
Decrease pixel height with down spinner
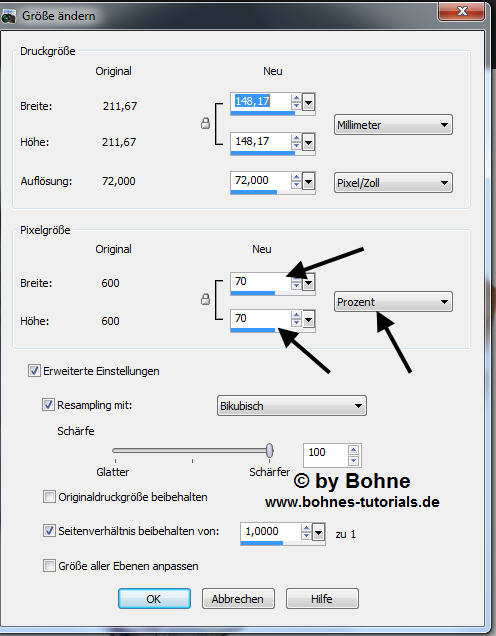click(x=296, y=324)
